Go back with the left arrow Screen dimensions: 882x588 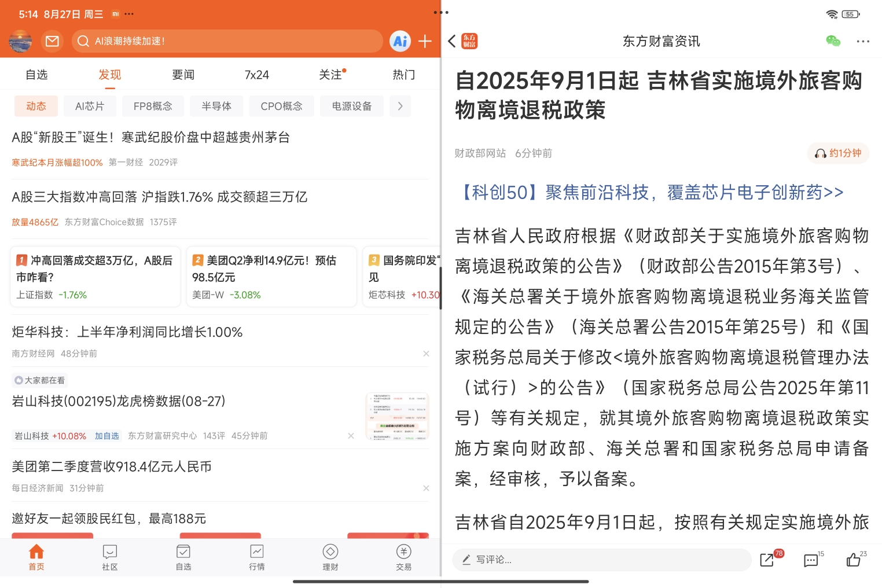pyautogui.click(x=452, y=41)
